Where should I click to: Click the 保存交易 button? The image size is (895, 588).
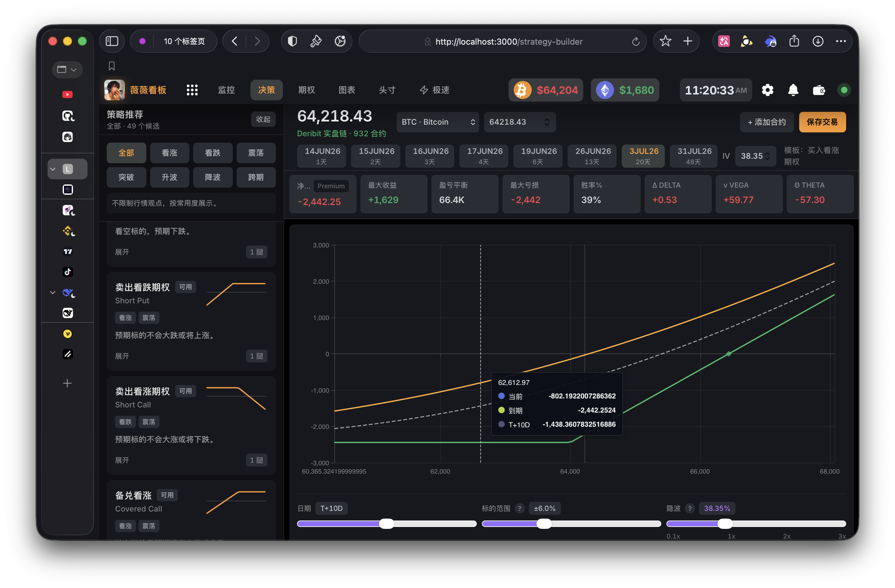tap(822, 122)
